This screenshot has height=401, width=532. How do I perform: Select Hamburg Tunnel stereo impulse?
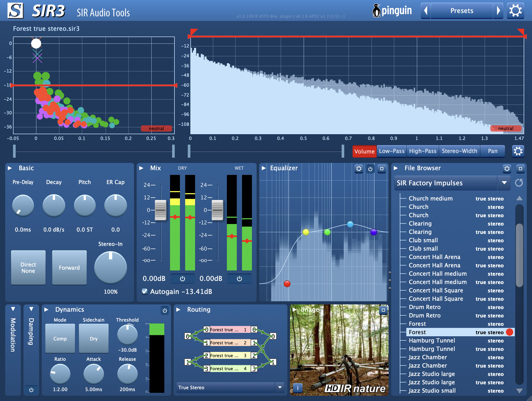[x=456, y=340]
